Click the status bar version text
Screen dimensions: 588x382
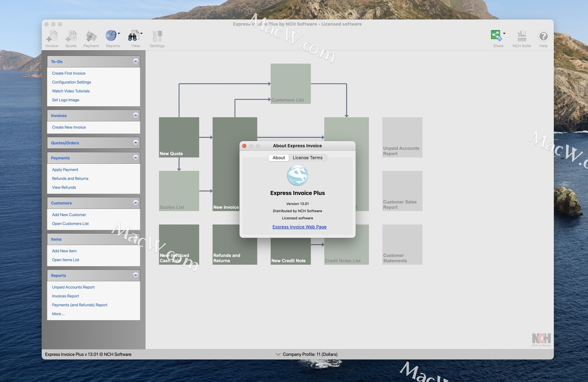pyautogui.click(x=88, y=354)
